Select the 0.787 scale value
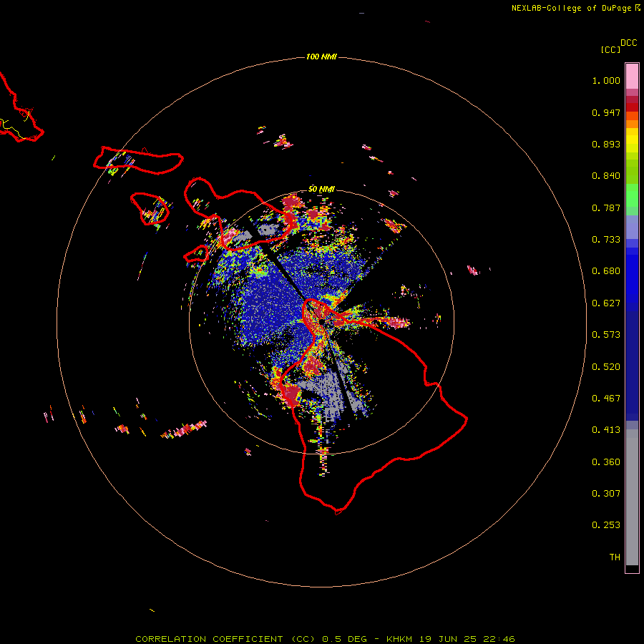The width and height of the screenshot is (644, 644). click(606, 208)
